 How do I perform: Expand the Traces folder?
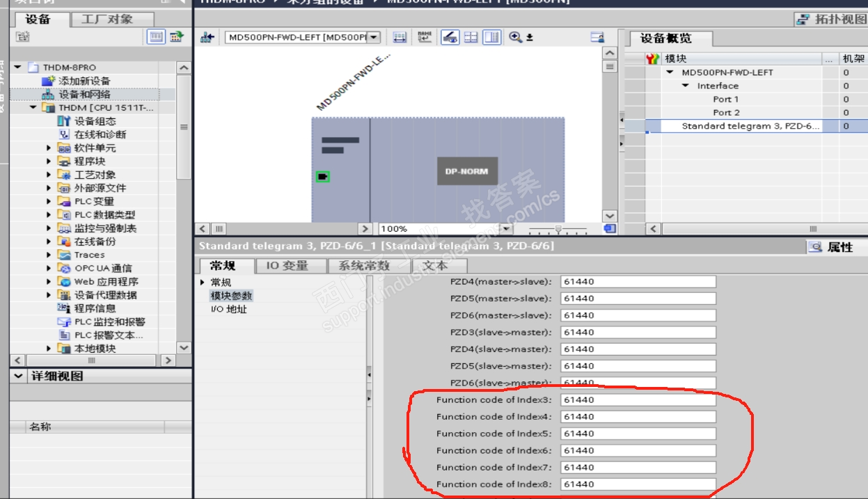pyautogui.click(x=49, y=255)
